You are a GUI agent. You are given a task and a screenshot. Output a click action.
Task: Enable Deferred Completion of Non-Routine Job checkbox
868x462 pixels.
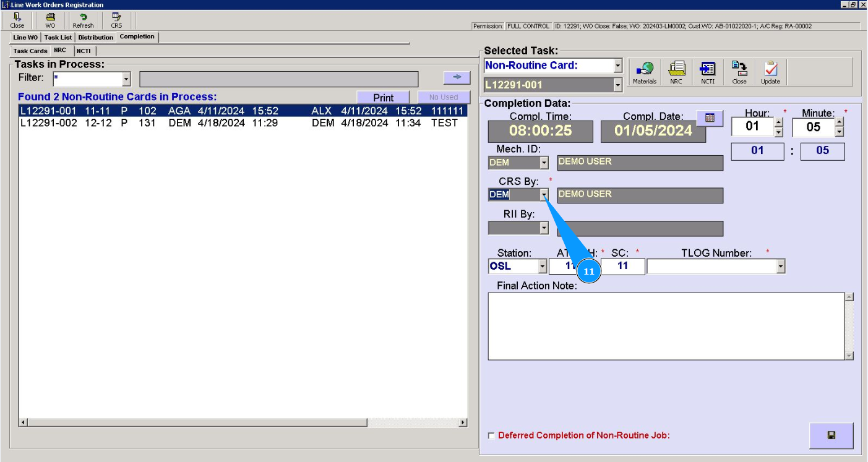pos(491,435)
